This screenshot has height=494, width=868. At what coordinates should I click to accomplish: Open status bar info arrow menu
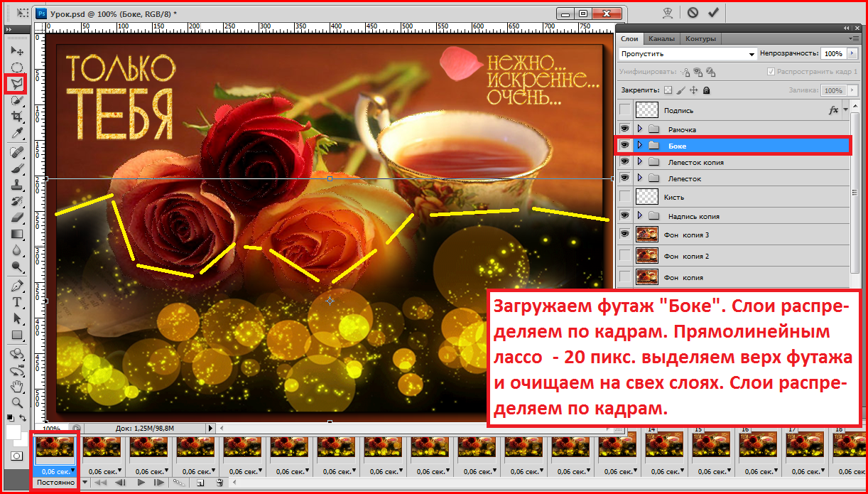pyautogui.click(x=210, y=429)
